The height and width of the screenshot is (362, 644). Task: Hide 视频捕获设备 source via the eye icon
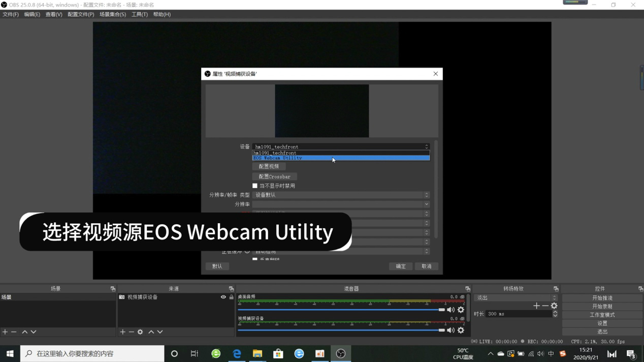222,297
